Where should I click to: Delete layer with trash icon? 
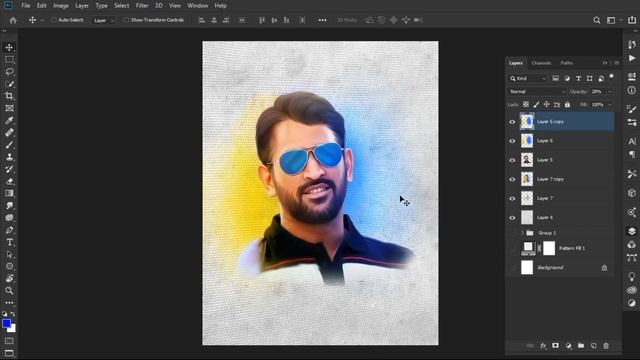pyautogui.click(x=606, y=346)
